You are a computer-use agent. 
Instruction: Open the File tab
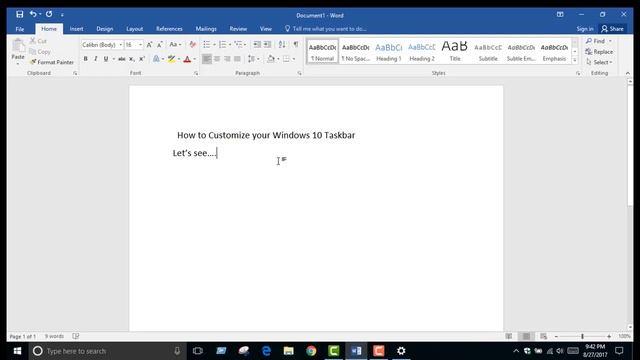pos(20,29)
